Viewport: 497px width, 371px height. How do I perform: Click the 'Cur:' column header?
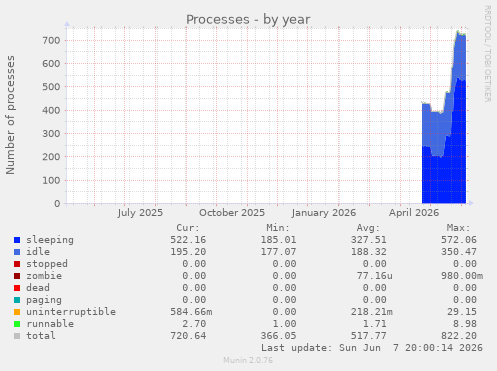[x=188, y=228]
